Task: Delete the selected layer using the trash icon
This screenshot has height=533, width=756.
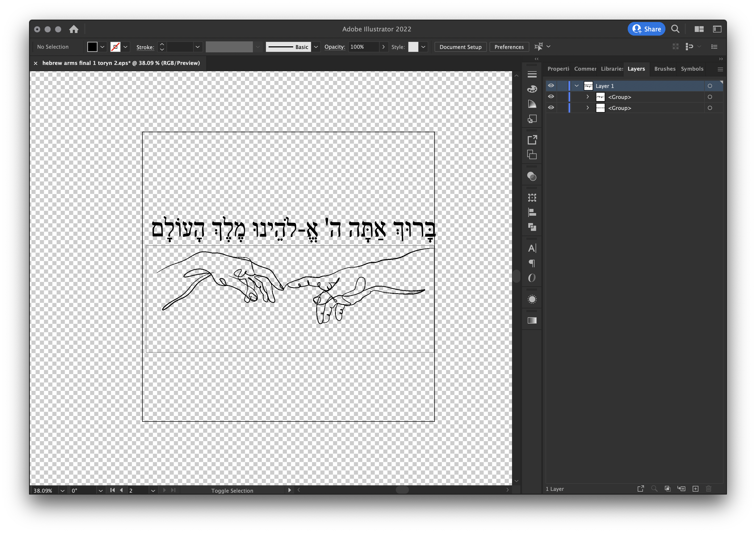Action: [709, 488]
